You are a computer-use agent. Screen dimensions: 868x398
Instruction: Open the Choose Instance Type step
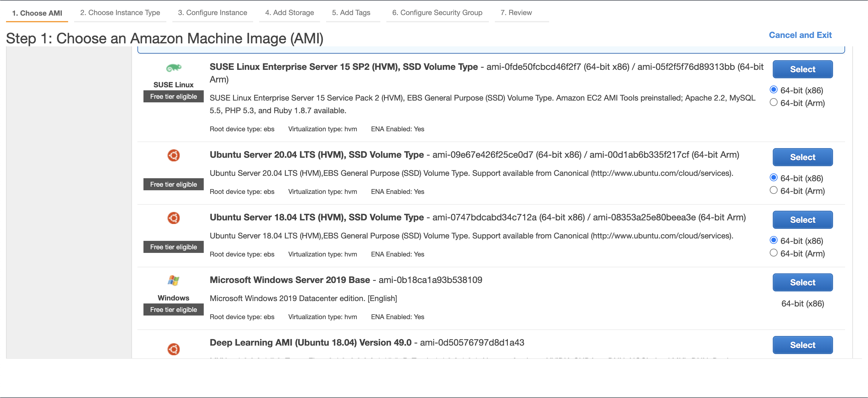point(120,12)
